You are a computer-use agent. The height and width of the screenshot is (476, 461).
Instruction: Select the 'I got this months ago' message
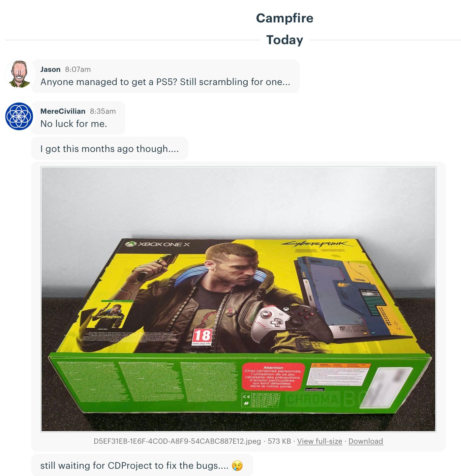(109, 149)
